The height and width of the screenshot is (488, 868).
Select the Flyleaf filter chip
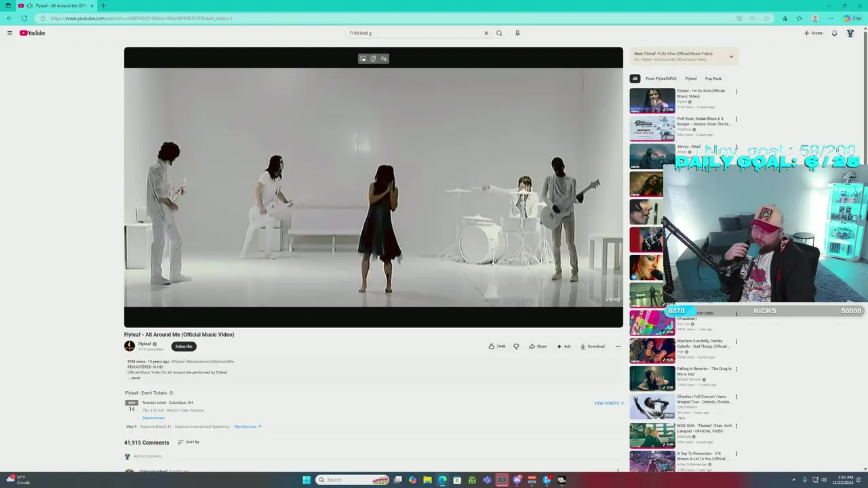pos(691,79)
